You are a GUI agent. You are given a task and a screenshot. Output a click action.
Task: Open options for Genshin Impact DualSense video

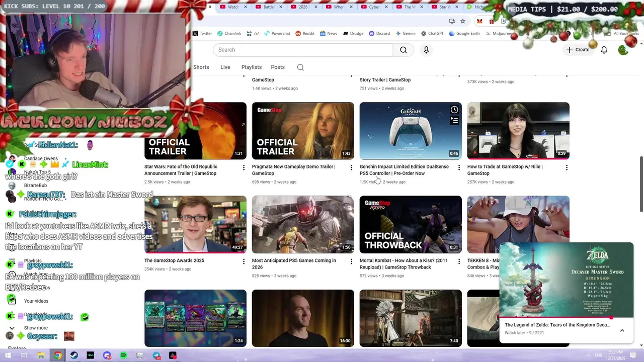coord(459,167)
